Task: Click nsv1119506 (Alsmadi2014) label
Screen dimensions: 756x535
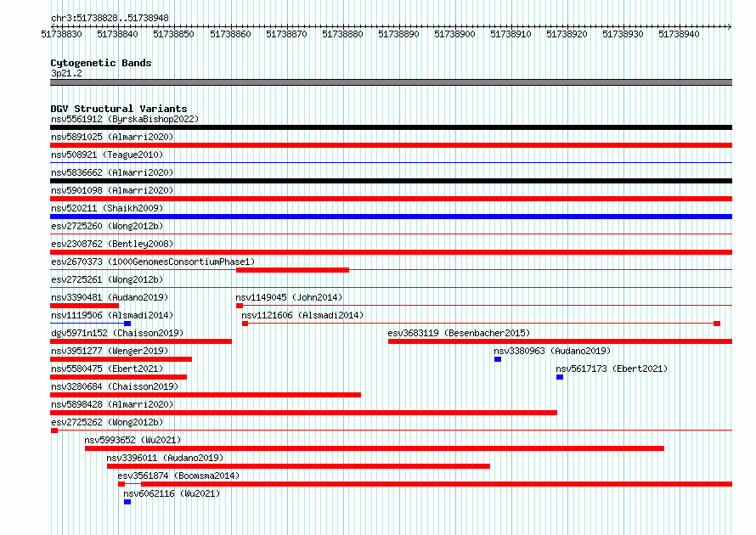Action: pyautogui.click(x=112, y=315)
